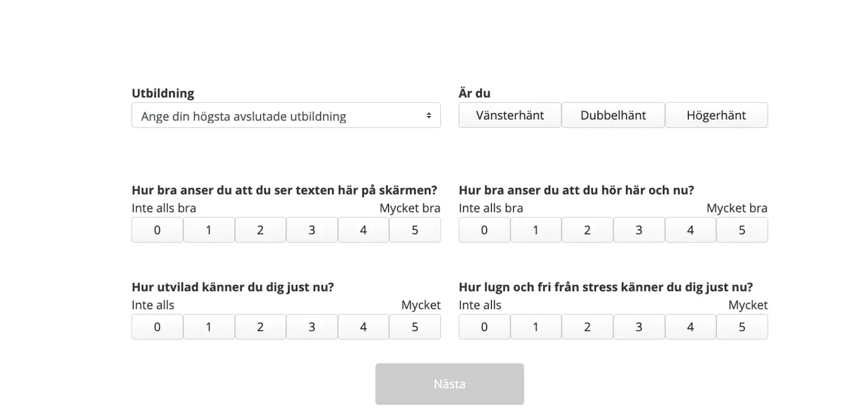Screen dimensions: 868x418
Task: Open the Utbildning education dropdown
Action: click(x=286, y=116)
